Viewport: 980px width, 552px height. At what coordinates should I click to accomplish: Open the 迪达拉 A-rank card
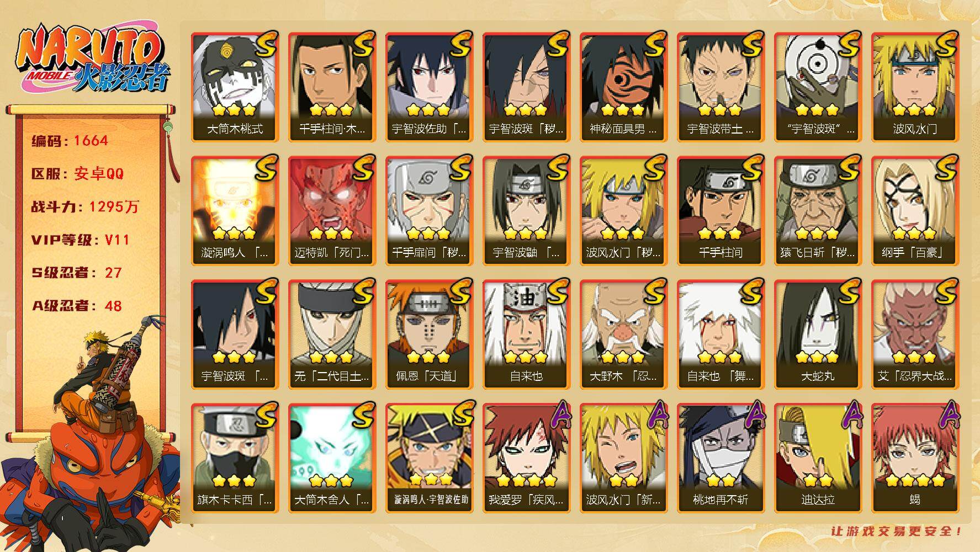click(x=818, y=458)
